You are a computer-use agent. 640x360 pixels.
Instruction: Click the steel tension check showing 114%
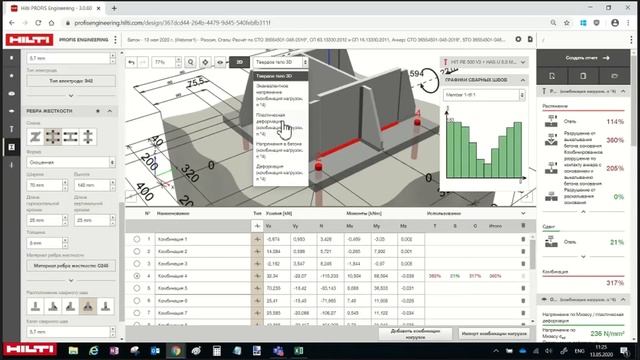584,121
